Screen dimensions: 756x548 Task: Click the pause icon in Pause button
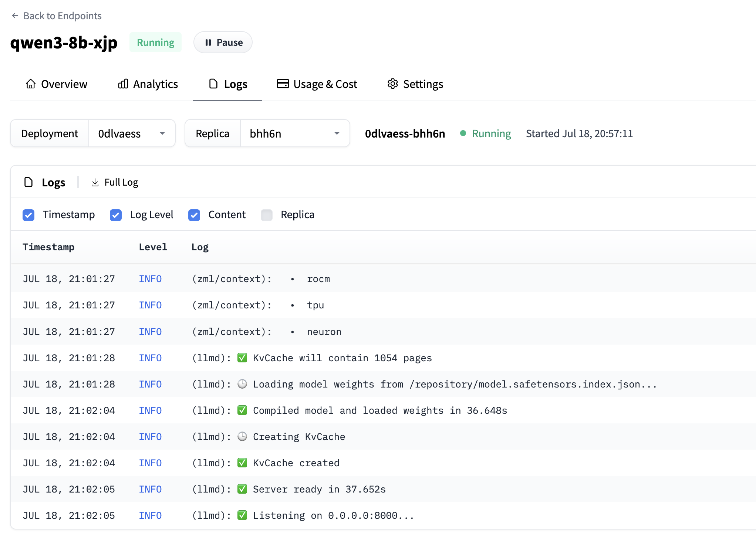click(x=208, y=43)
